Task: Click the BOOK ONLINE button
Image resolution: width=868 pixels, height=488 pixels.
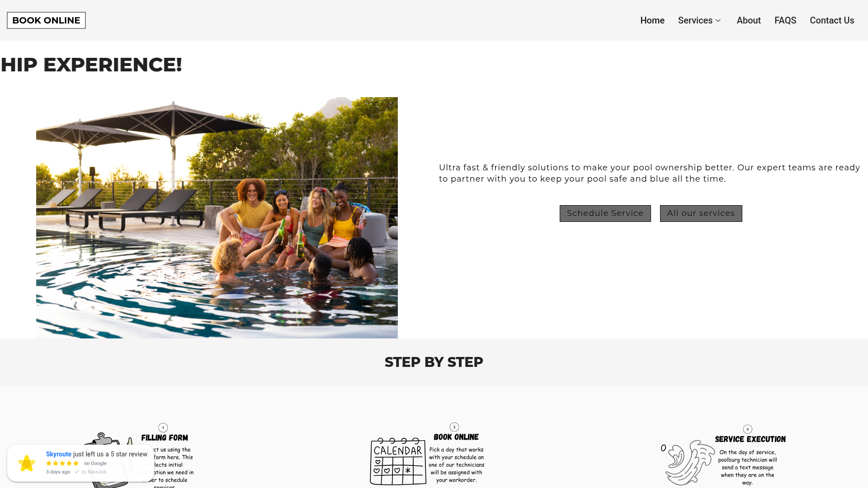Action: [x=46, y=20]
